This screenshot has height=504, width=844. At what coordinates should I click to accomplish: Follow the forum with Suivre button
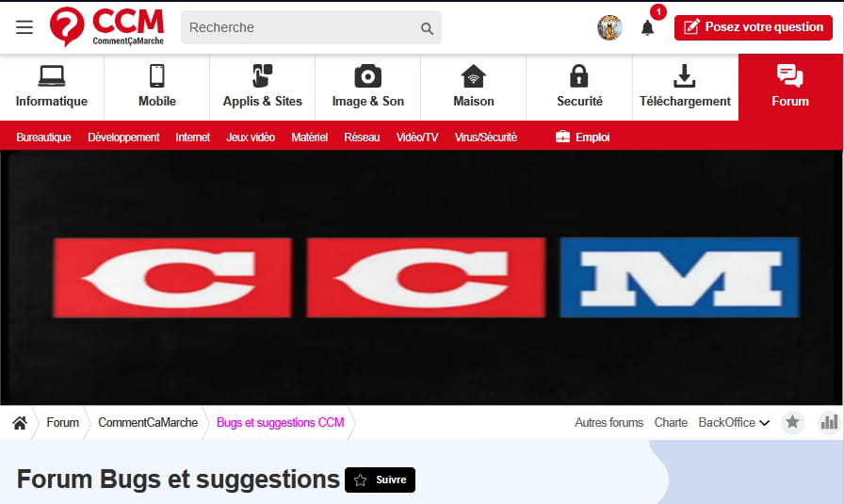tap(380, 480)
